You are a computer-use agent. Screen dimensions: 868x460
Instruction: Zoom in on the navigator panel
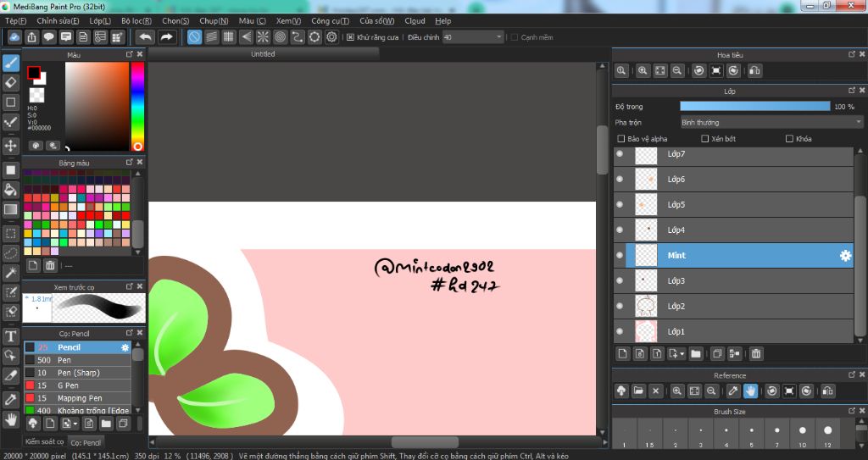click(x=643, y=71)
